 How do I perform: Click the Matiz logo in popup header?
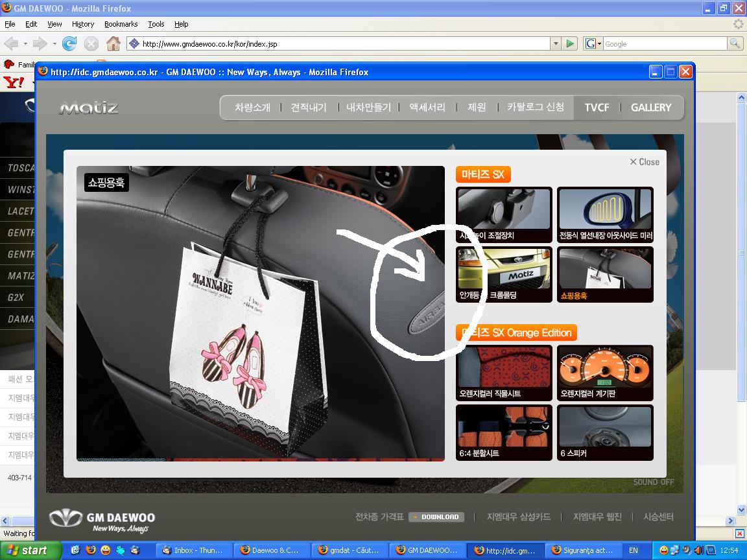(x=89, y=108)
